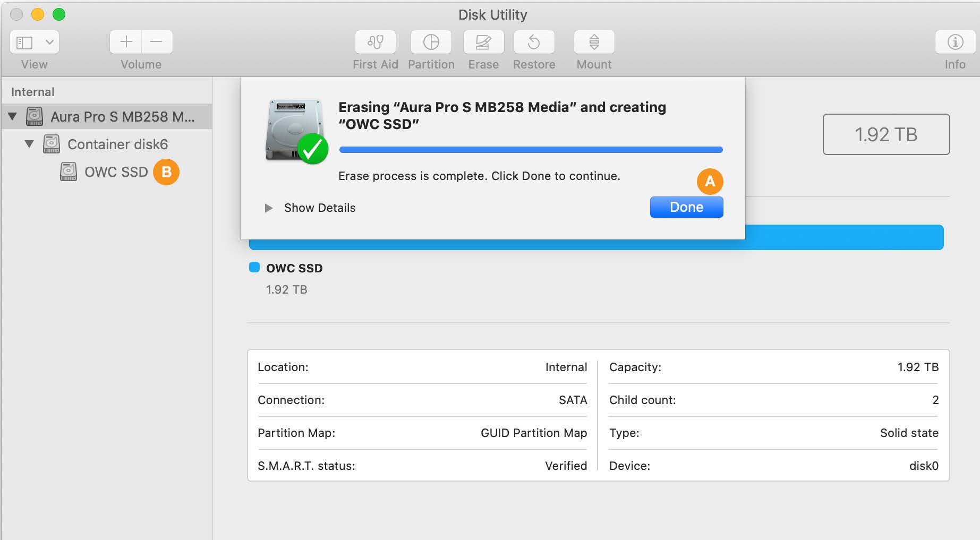
Task: Collapse Container disk6 in the sidebar
Action: [x=30, y=144]
